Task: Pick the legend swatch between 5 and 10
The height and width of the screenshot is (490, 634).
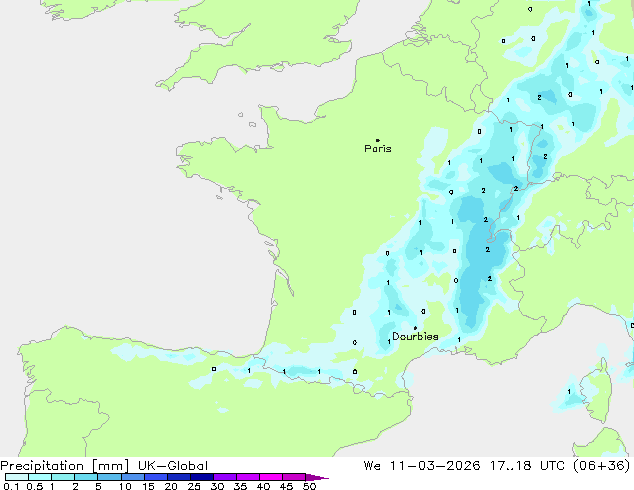Action: coord(110,477)
